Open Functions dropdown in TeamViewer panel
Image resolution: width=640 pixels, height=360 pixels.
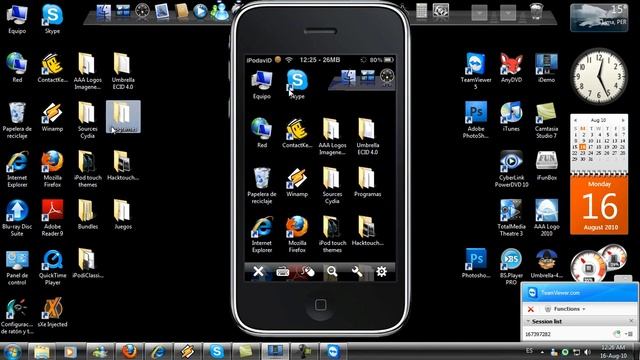566,309
